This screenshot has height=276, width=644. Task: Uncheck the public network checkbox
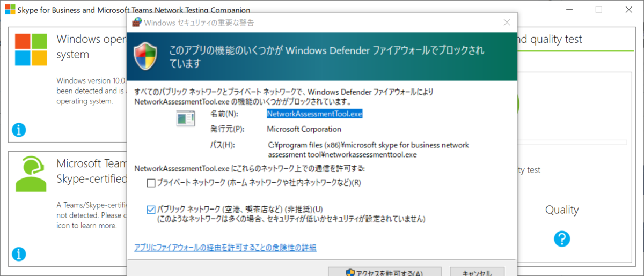click(151, 209)
